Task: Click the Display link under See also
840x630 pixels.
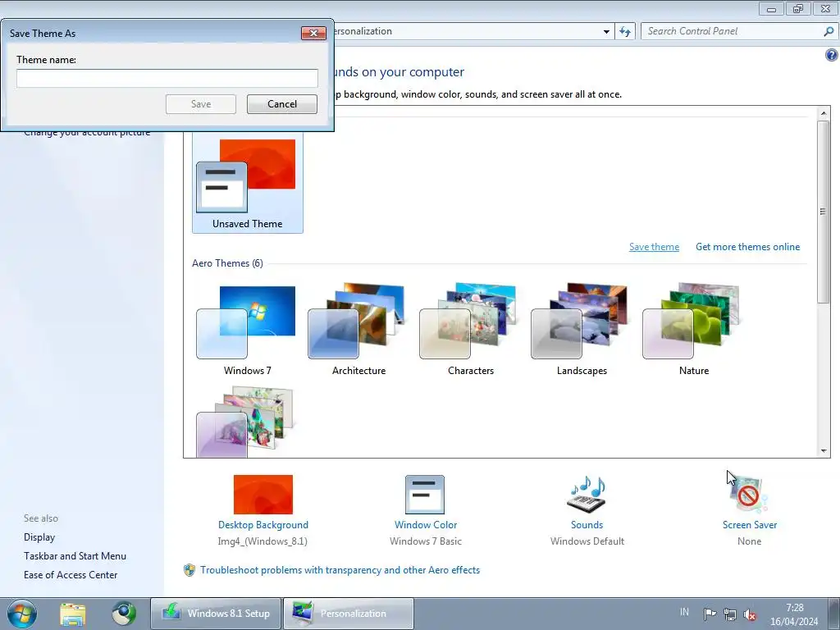Action: pyautogui.click(x=39, y=536)
